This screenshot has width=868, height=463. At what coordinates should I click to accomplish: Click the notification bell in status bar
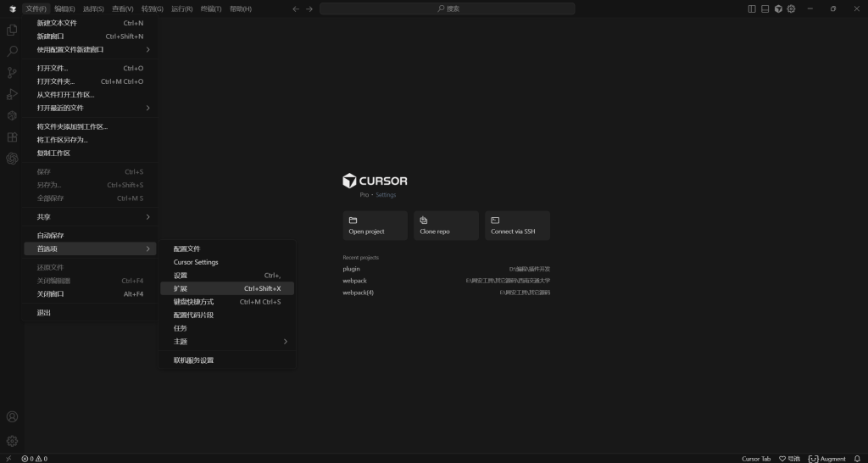[857, 459]
